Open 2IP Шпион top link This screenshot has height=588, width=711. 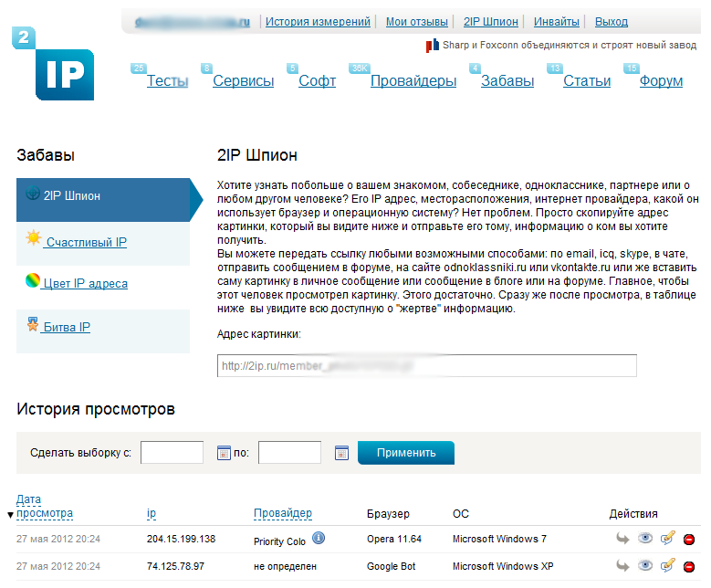491,21
